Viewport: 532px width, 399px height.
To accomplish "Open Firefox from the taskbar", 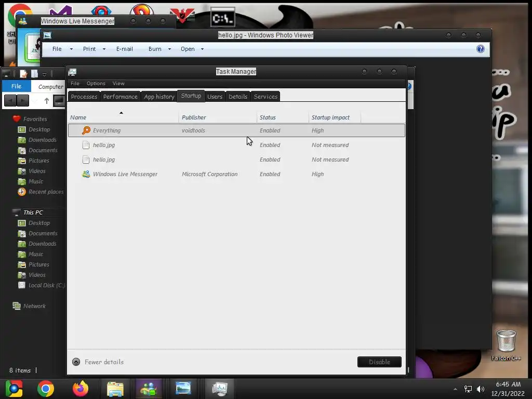I will (x=81, y=389).
